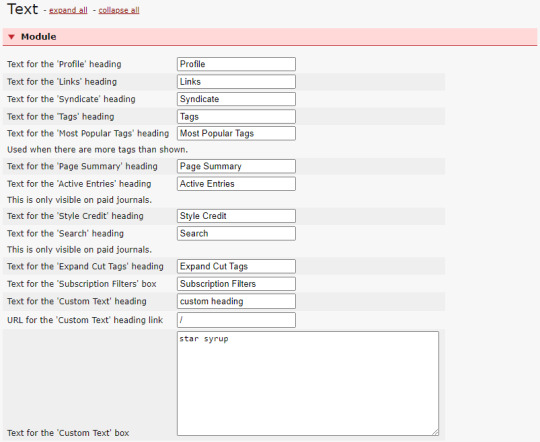This screenshot has width=540, height=442.
Task: Click the label "Text for the 'Tags' heading"
Action: point(61,116)
